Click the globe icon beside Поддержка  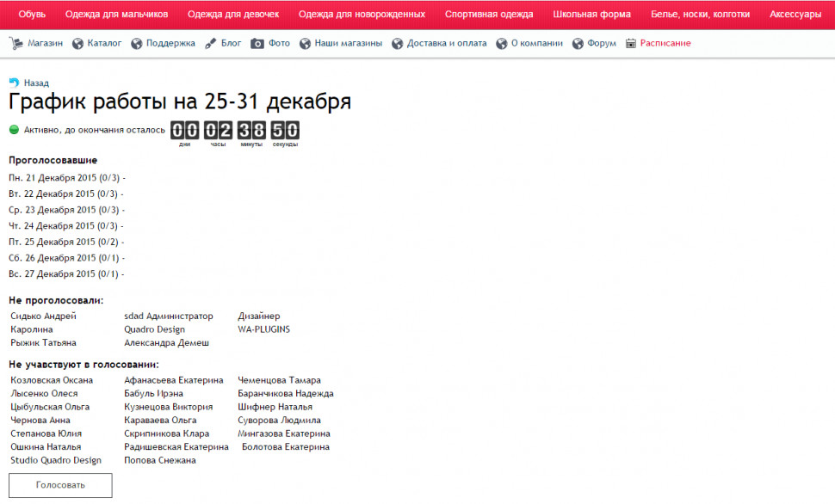tap(137, 44)
